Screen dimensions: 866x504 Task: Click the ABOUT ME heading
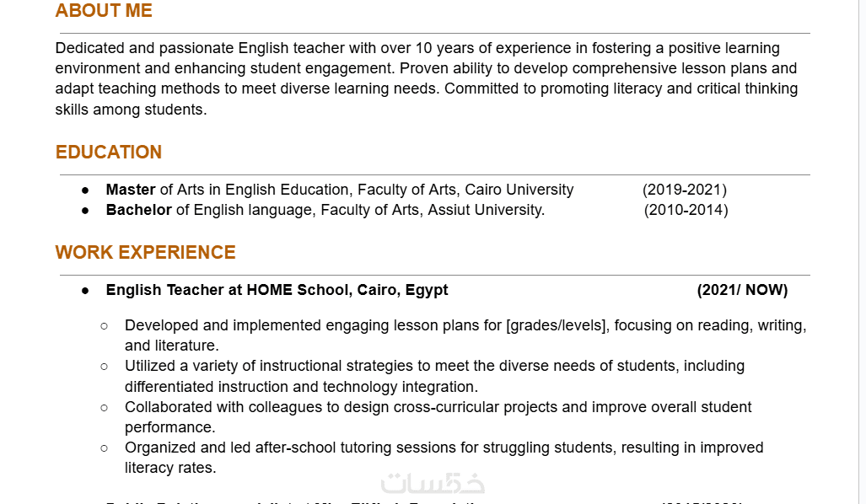(x=104, y=11)
